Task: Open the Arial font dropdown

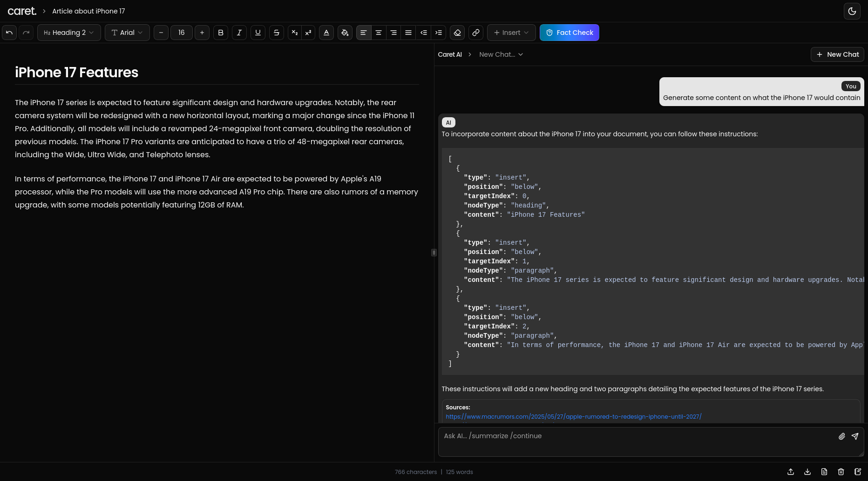Action: pos(127,33)
